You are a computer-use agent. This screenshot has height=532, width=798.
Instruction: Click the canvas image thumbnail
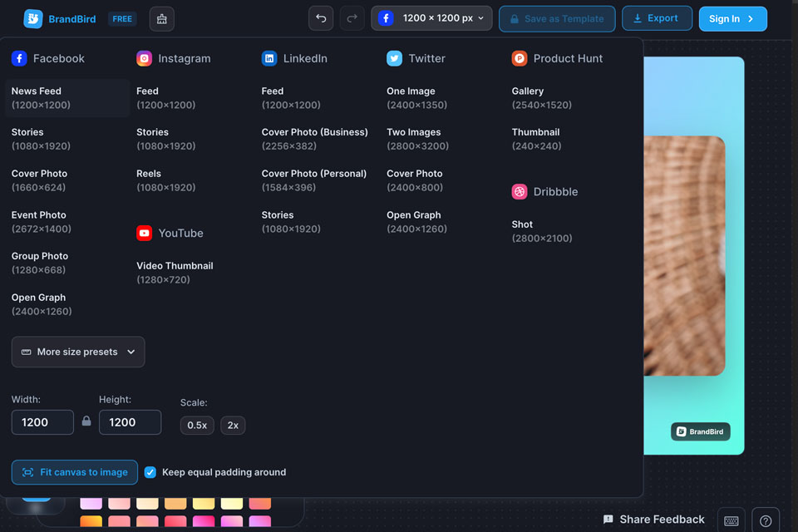(x=684, y=255)
